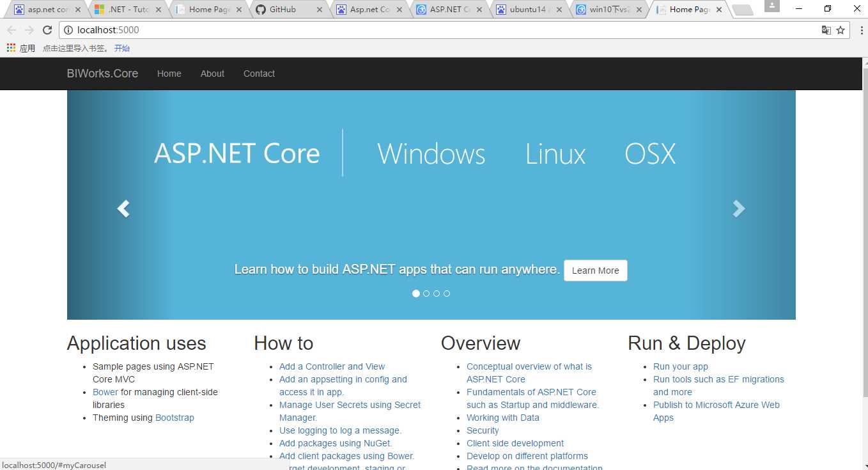Click the Run & Deploy heading
Viewport: 868px width, 470px height.
click(x=686, y=343)
